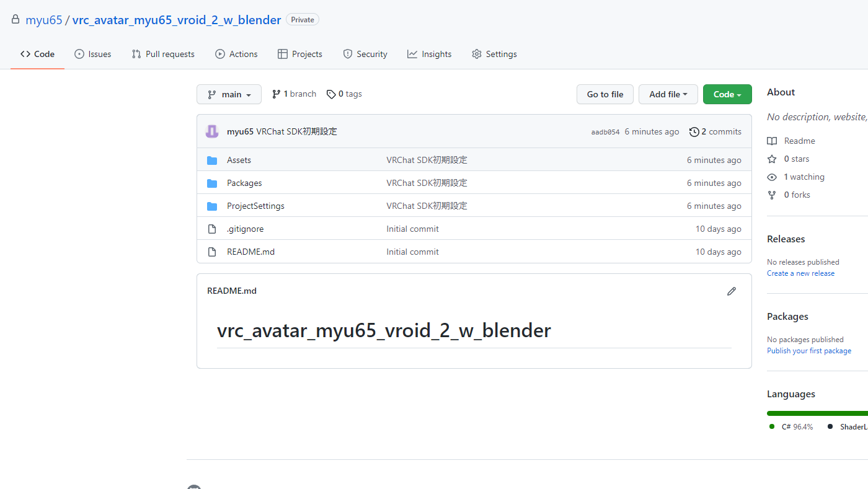
Task: Click Publish your first package link
Action: [x=809, y=351]
